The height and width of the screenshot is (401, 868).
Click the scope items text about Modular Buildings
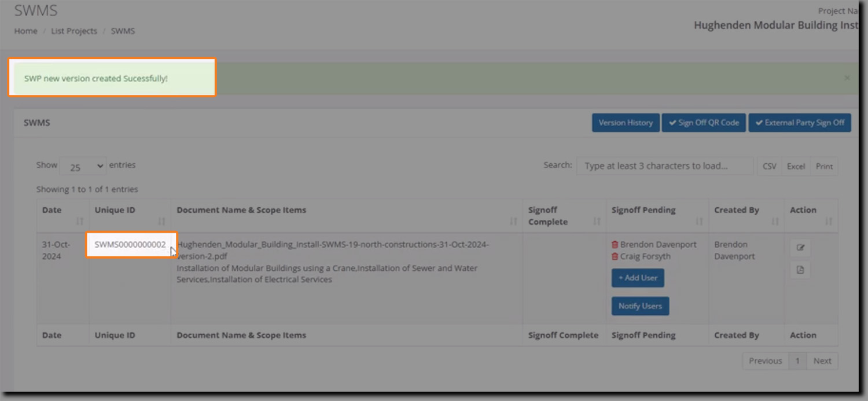click(327, 274)
